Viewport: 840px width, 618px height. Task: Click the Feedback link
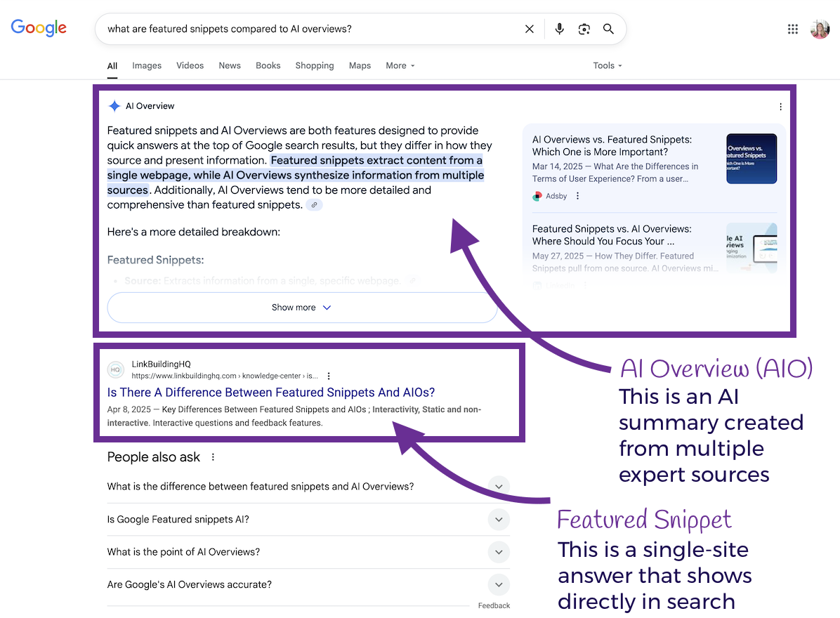(x=494, y=605)
